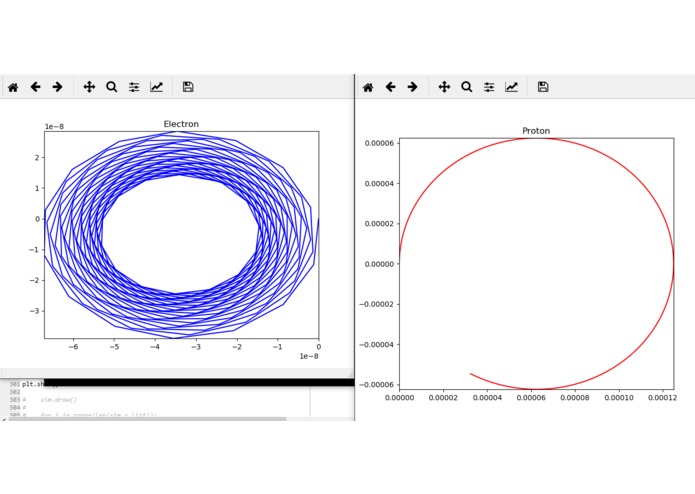Viewport: 695px width, 494px height.
Task: Open Configure subplots in Electron plot toolbar
Action: pyautogui.click(x=134, y=87)
